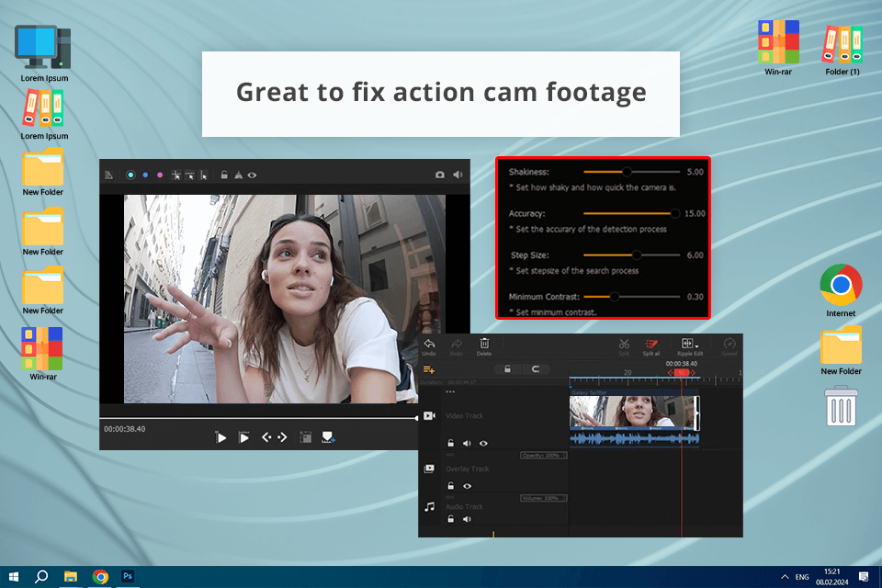
Task: Open the notification center icon
Action: coord(864,577)
